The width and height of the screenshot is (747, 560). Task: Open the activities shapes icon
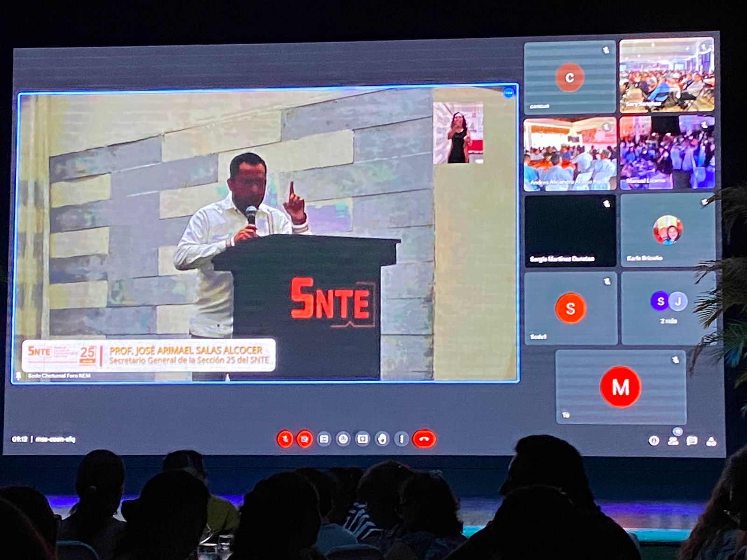[x=711, y=441]
